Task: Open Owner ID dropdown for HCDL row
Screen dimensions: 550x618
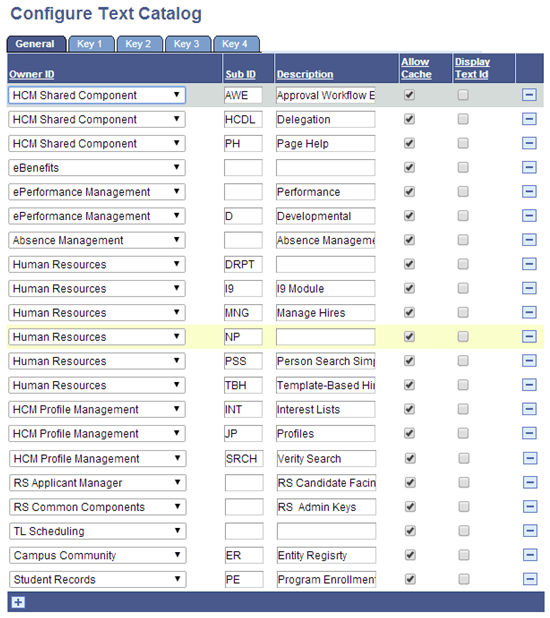Action: 97,119
